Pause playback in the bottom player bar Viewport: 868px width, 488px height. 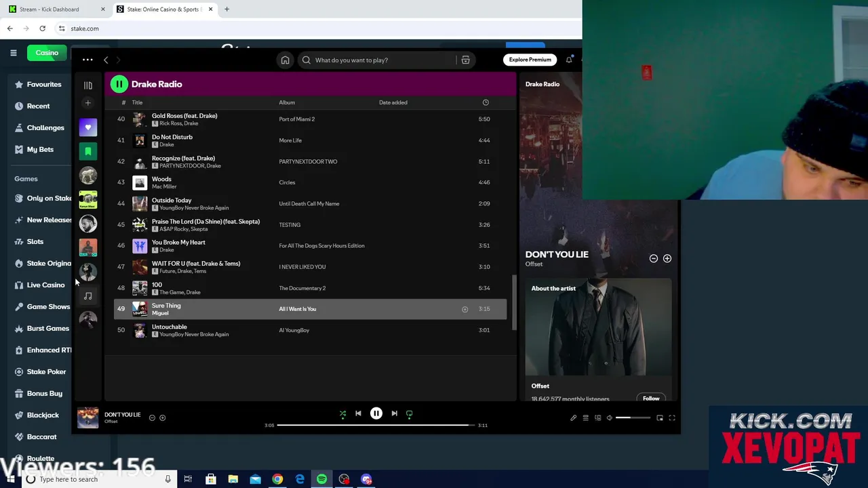coord(376,413)
